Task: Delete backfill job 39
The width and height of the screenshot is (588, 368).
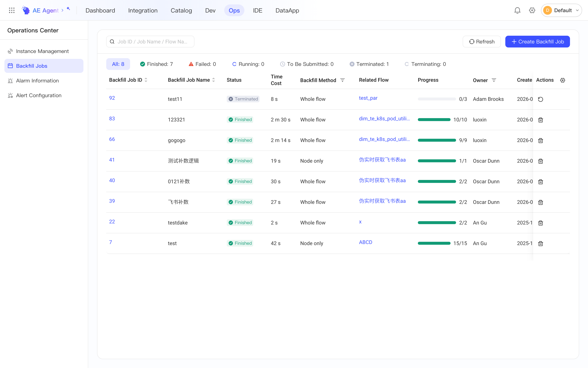Action: click(540, 202)
